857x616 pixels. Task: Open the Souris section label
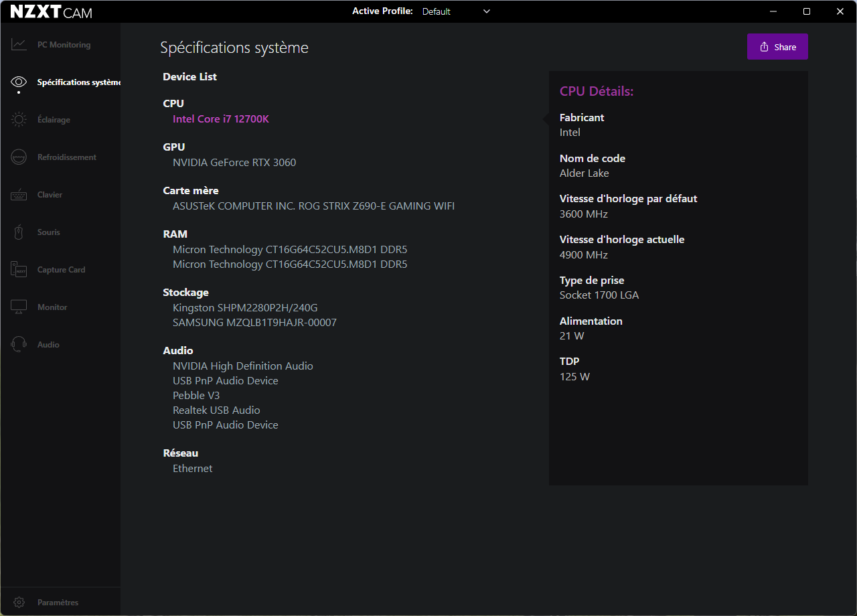coord(49,232)
